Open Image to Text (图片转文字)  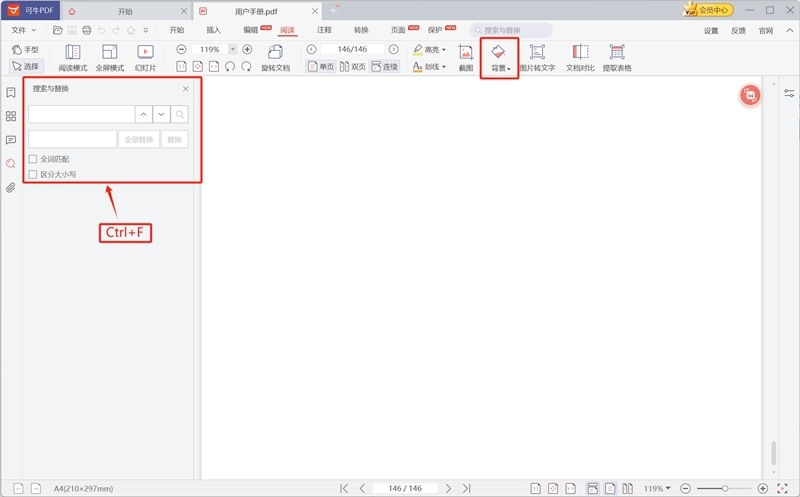pos(537,58)
